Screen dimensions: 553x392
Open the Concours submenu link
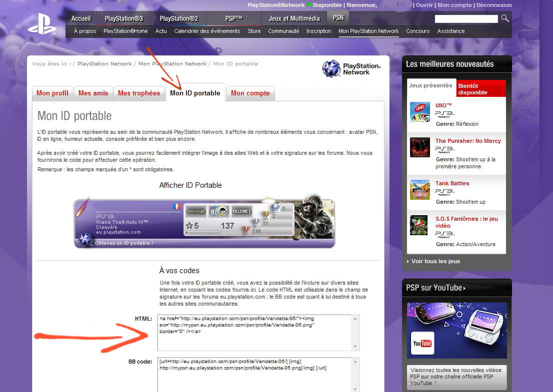[418, 31]
